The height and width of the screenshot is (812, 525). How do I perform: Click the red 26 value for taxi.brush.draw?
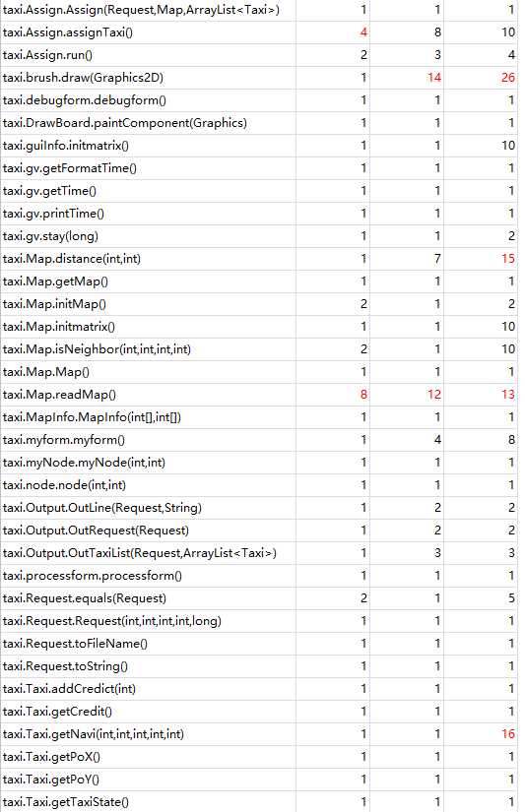click(508, 78)
